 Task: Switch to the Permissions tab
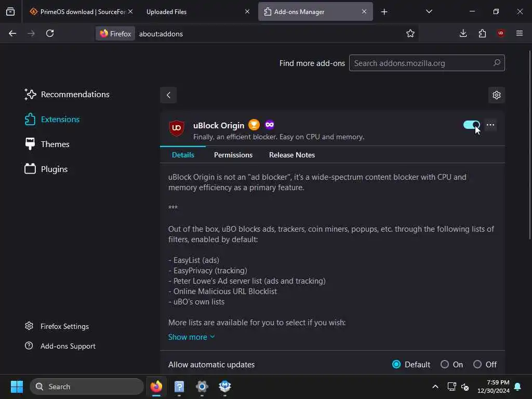(x=233, y=155)
